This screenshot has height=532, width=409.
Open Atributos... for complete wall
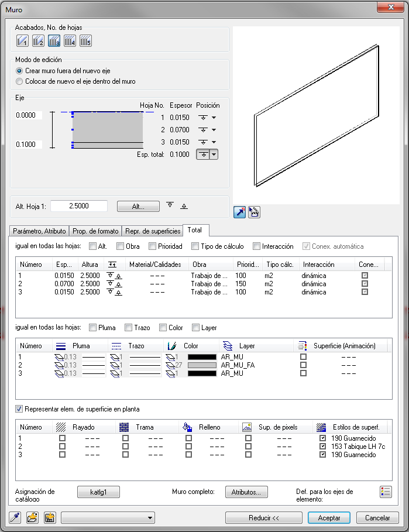[246, 492]
